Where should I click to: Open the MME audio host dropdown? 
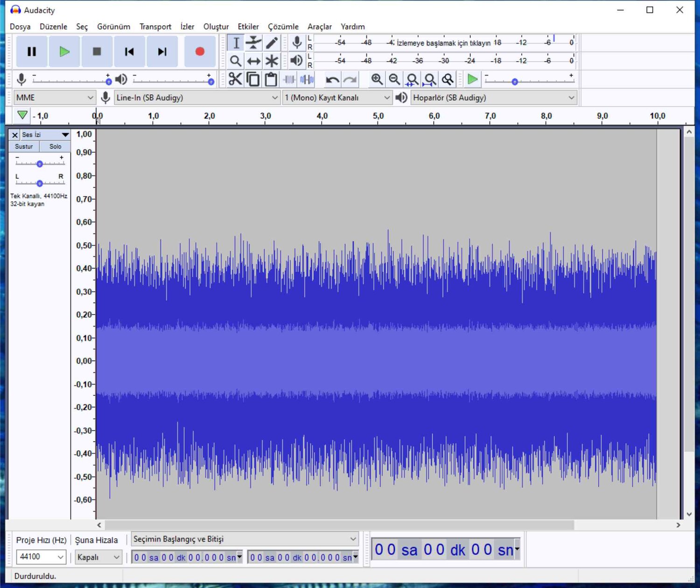pyautogui.click(x=55, y=98)
